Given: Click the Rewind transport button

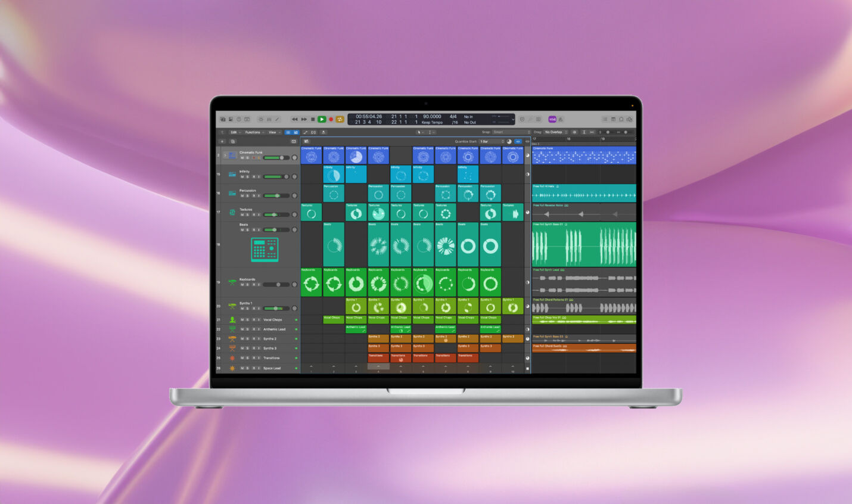Looking at the screenshot, I should (x=294, y=119).
